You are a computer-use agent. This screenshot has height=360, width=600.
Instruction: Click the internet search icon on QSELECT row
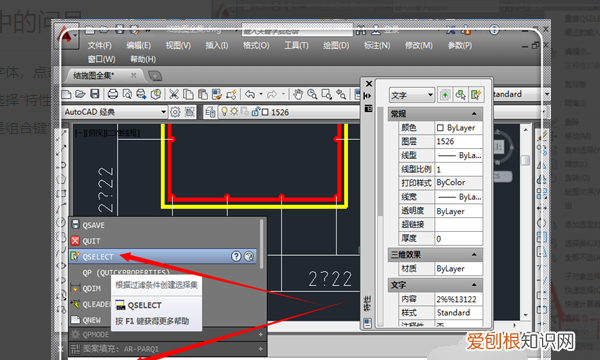(x=249, y=256)
